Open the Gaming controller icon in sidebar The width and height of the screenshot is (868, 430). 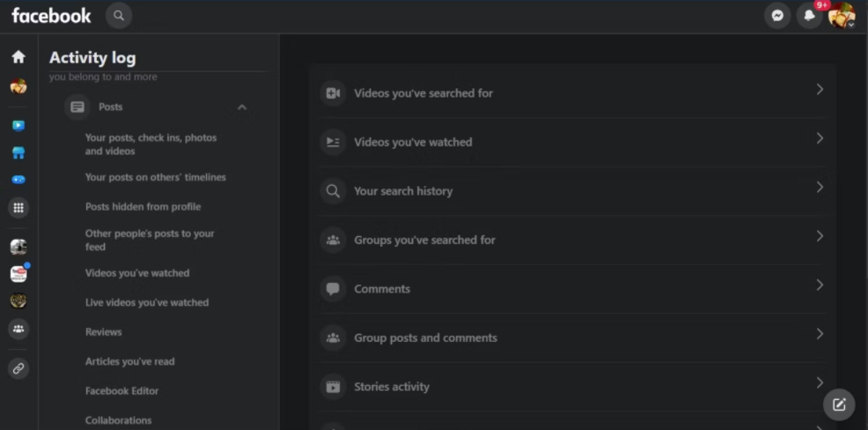pyautogui.click(x=18, y=180)
